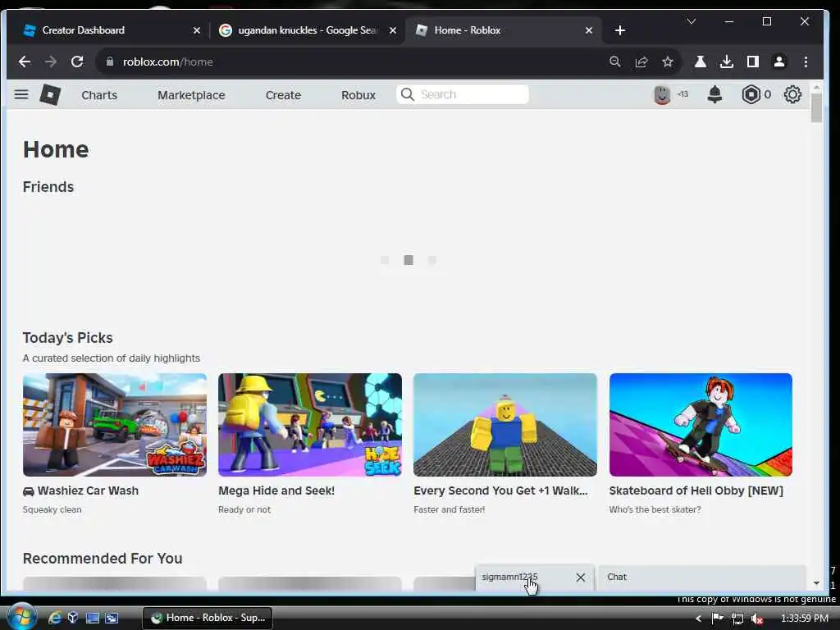Open the Friends section heading
This screenshot has height=630, width=840.
(x=48, y=187)
